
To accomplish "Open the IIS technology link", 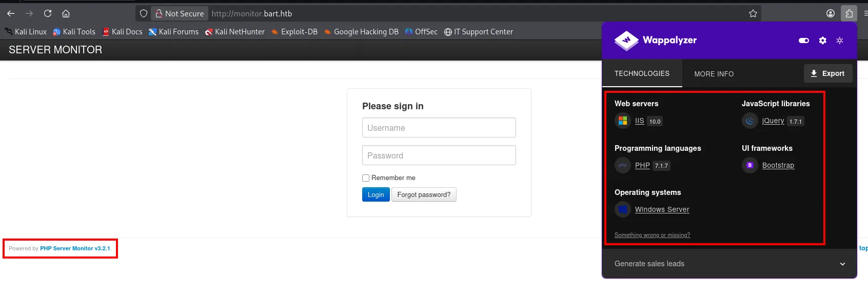I will coord(639,121).
